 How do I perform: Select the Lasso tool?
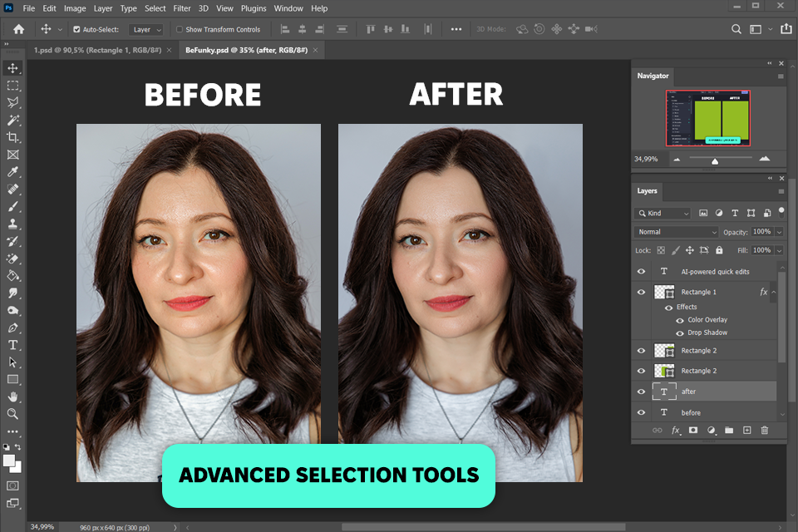(x=12, y=102)
